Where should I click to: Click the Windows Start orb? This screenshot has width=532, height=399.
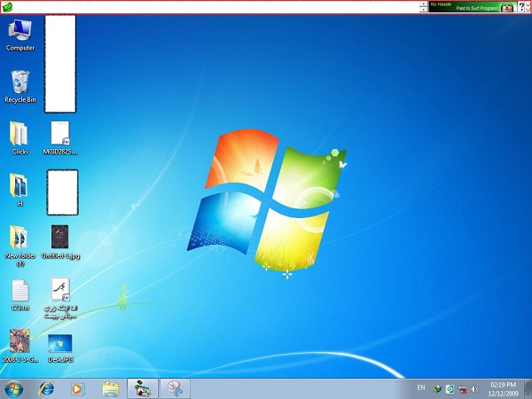tap(14, 388)
